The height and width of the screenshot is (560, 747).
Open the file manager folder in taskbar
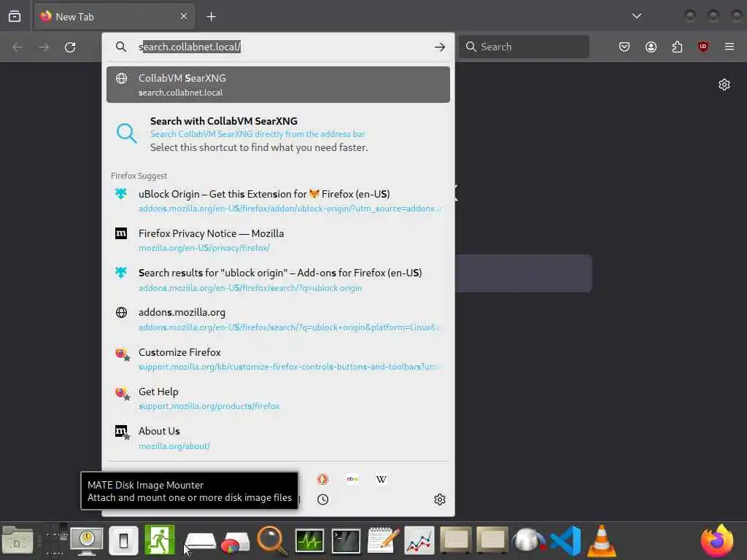coord(18,540)
